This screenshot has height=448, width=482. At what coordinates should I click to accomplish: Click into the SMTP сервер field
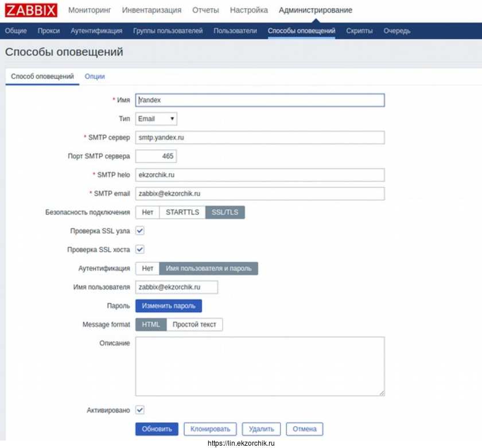coord(259,138)
